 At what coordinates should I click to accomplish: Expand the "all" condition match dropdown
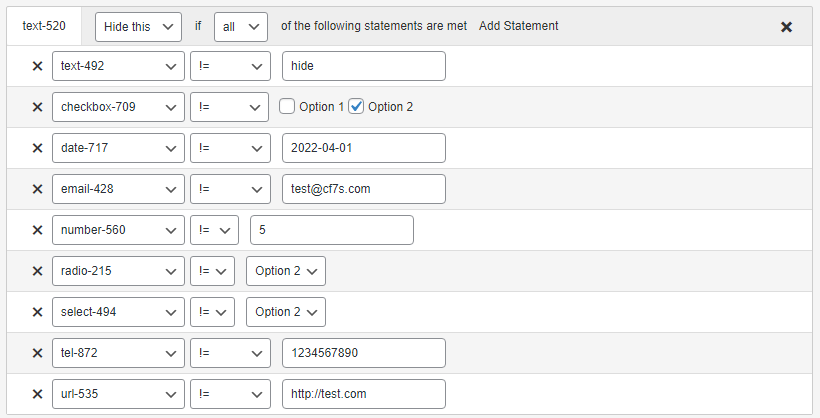click(241, 27)
